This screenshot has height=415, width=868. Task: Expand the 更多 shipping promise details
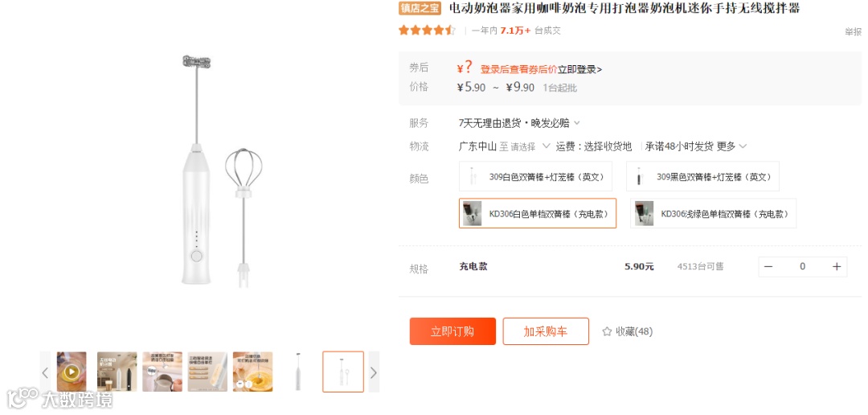(x=732, y=146)
